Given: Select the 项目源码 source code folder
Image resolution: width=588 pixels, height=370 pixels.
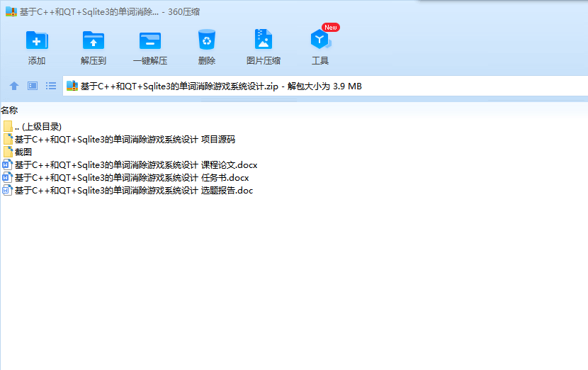Looking at the screenshot, I should tap(119, 139).
